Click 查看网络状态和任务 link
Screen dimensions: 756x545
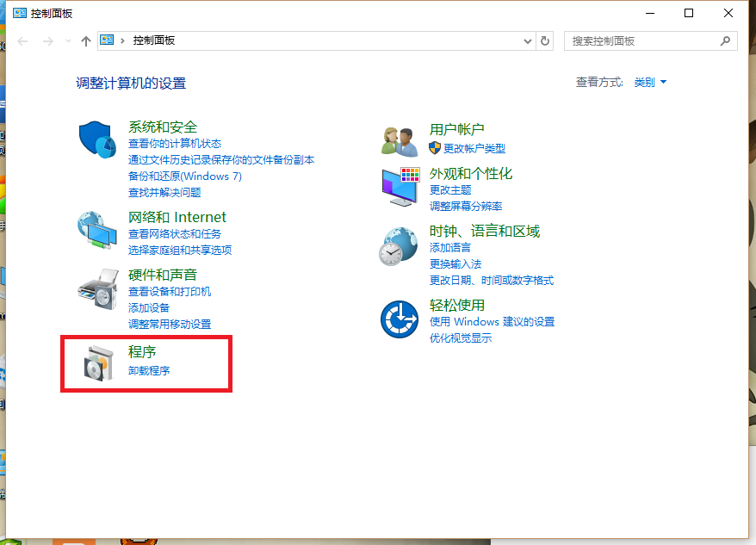[175, 234]
